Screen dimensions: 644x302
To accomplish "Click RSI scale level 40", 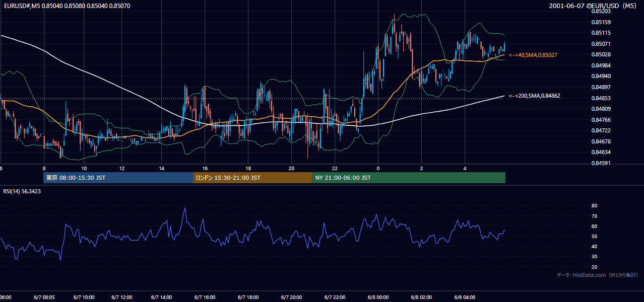I will tap(594, 246).
